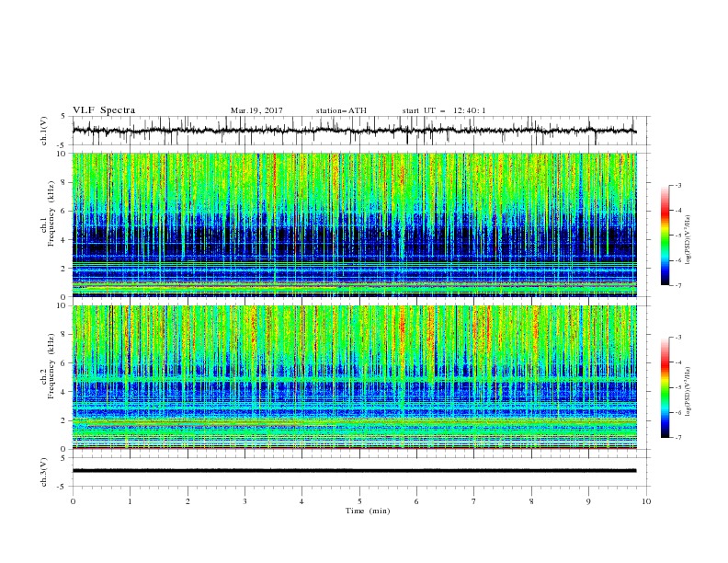Click inside the ch.1 spectrogram panel
Image resolution: width=728 pixels, height=563 pixels.
click(355, 224)
